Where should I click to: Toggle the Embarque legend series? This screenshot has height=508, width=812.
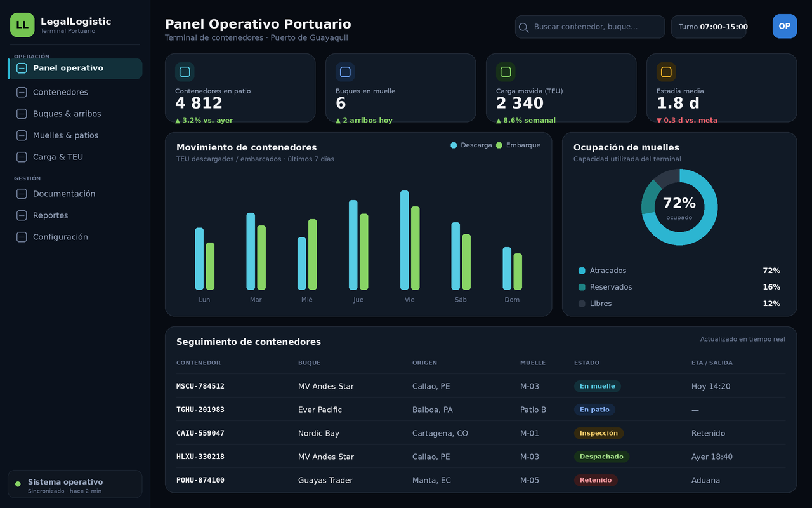(x=518, y=145)
